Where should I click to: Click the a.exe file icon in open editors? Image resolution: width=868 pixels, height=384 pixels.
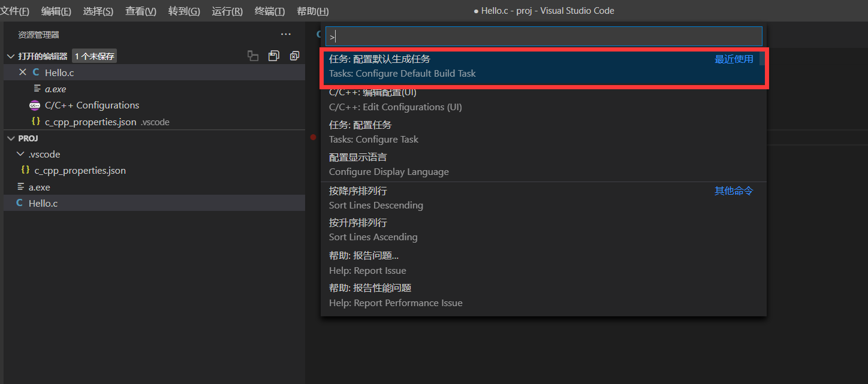(38, 89)
